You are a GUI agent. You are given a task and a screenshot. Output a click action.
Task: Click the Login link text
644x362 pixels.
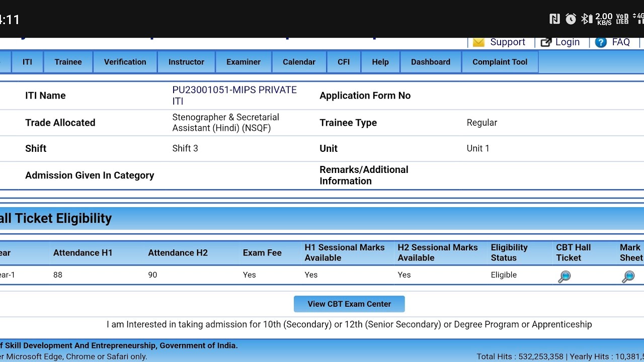coord(568,42)
